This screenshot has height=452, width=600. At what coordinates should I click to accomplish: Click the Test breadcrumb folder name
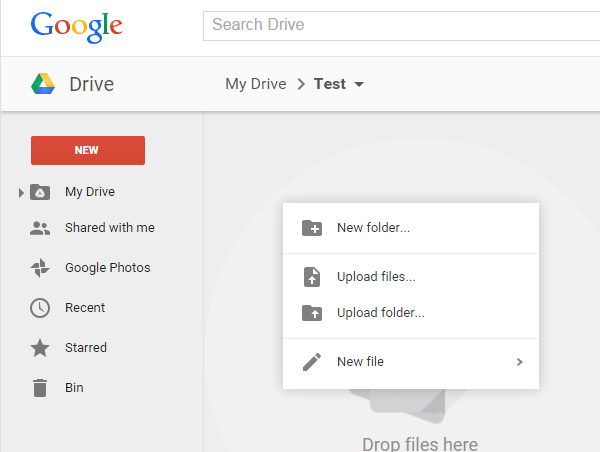pyautogui.click(x=329, y=84)
